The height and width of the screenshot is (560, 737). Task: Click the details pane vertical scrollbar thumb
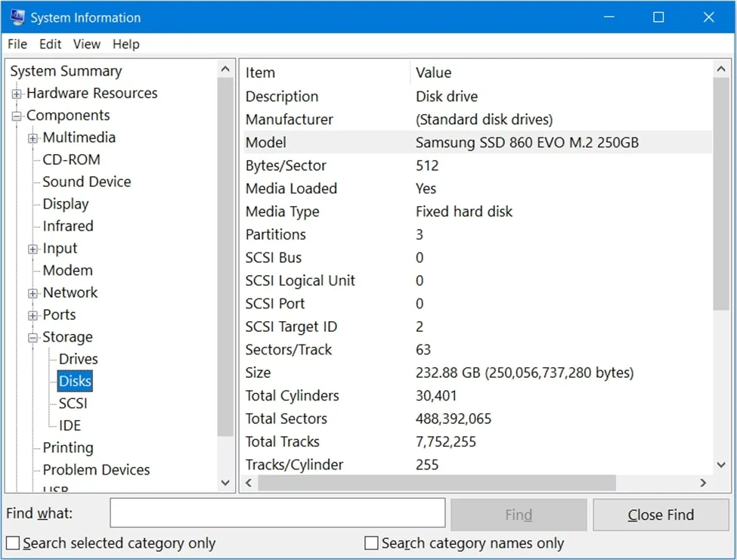point(721,194)
